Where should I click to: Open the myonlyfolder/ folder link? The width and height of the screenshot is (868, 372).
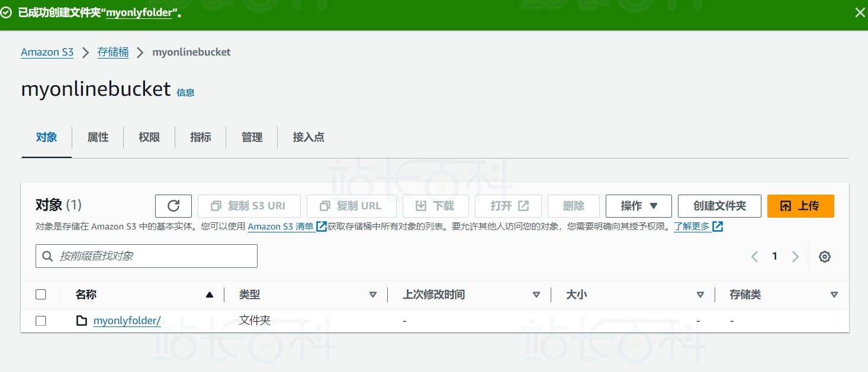pyautogui.click(x=127, y=321)
